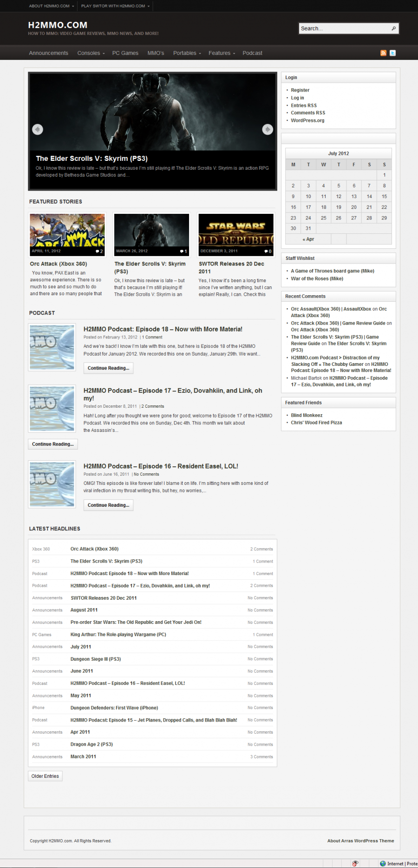Open the Skyrim slideshow headline
The height and width of the screenshot is (868, 418).
coord(92,159)
